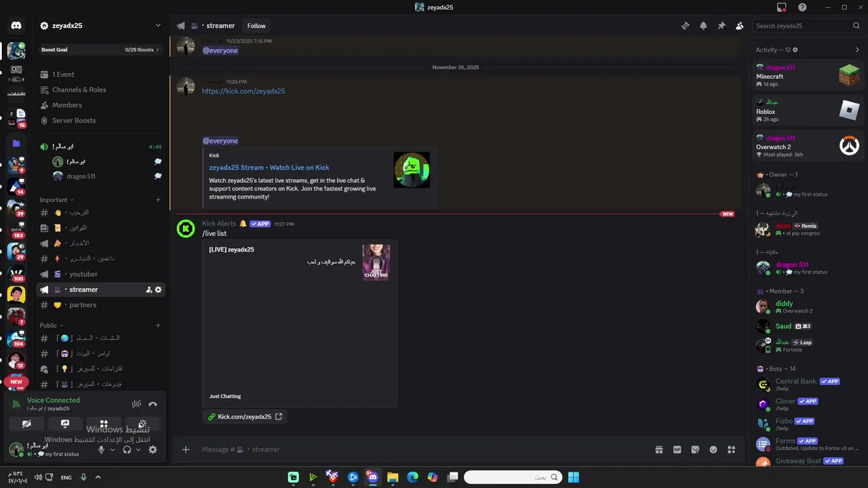Image resolution: width=868 pixels, height=488 pixels.
Task: Disconnect from voice with hang-up icon
Action: tap(153, 404)
